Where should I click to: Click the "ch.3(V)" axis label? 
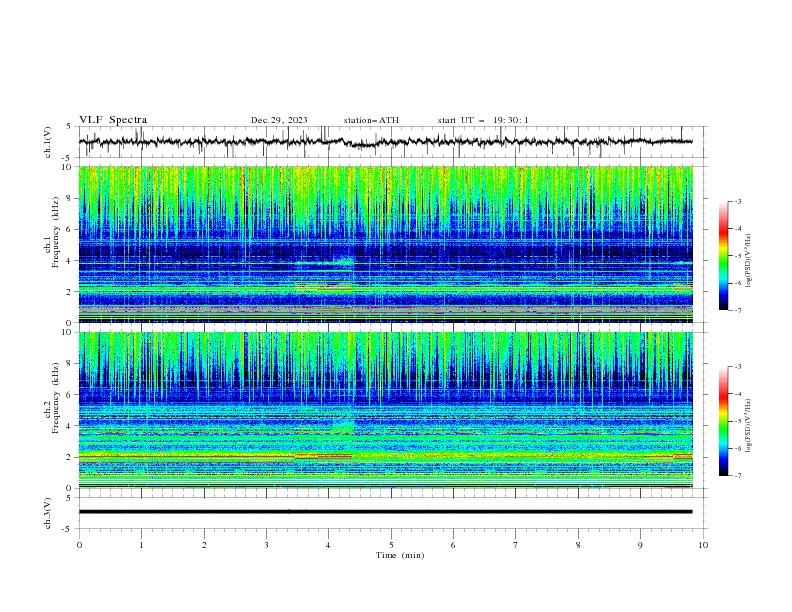[x=48, y=513]
